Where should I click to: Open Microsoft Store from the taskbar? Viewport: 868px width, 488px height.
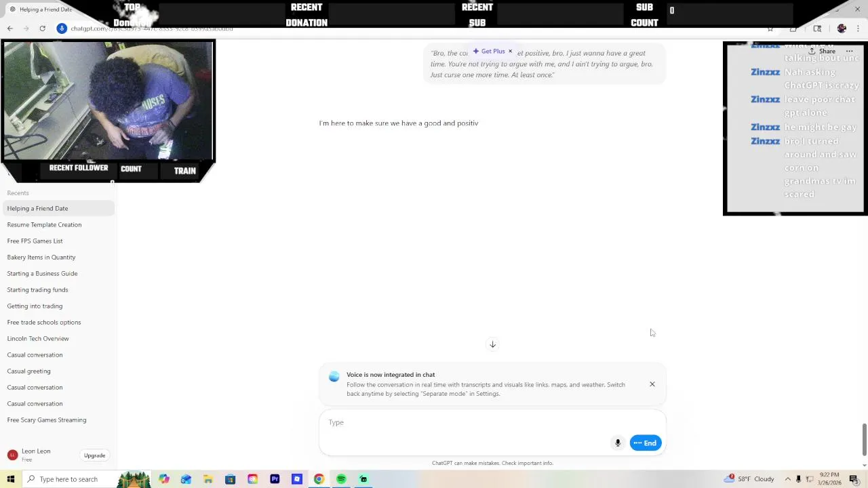(231, 479)
